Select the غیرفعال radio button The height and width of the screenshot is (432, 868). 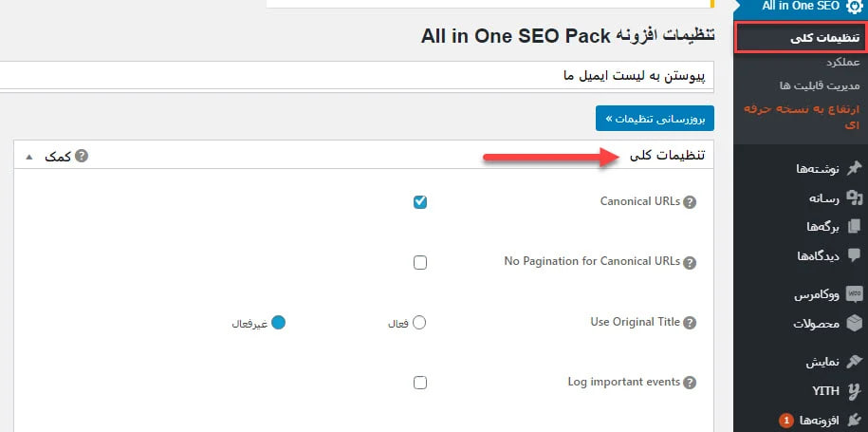pyautogui.click(x=279, y=323)
